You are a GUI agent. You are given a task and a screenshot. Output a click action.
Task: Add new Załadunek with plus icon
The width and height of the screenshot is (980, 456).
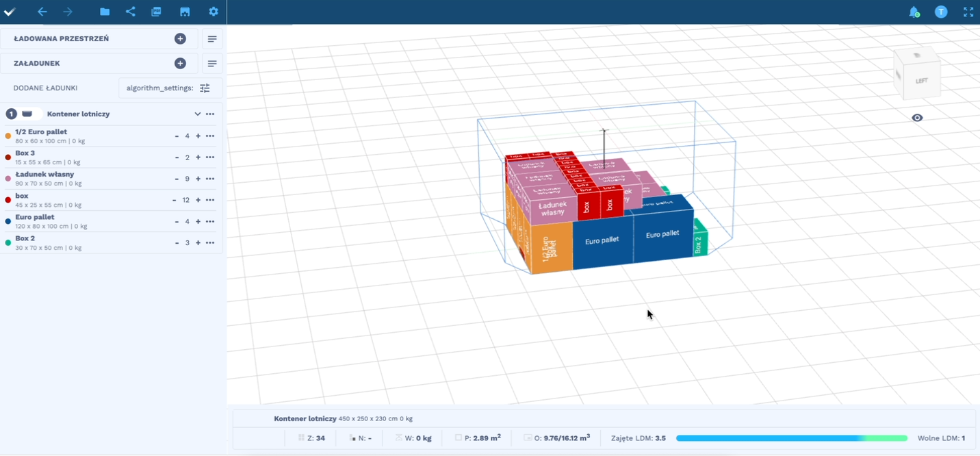tap(180, 64)
